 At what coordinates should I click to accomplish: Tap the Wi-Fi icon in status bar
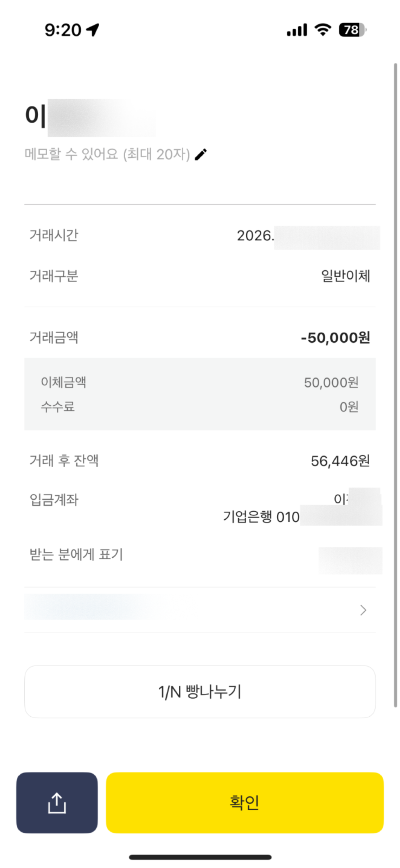(322, 30)
